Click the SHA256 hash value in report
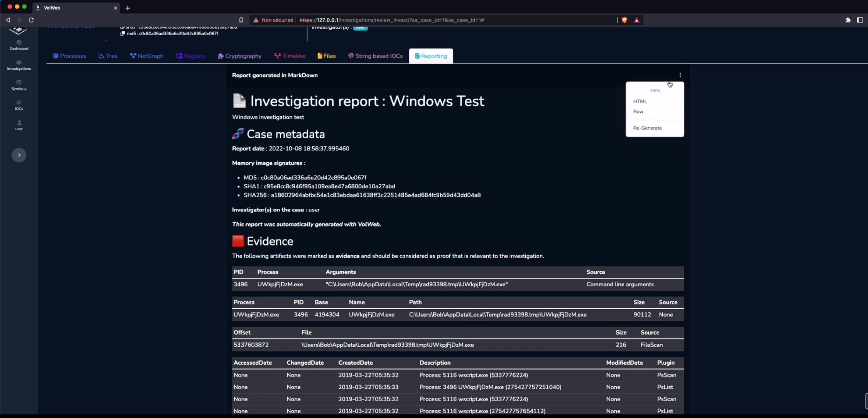Image resolution: width=868 pixels, height=418 pixels. 375,195
